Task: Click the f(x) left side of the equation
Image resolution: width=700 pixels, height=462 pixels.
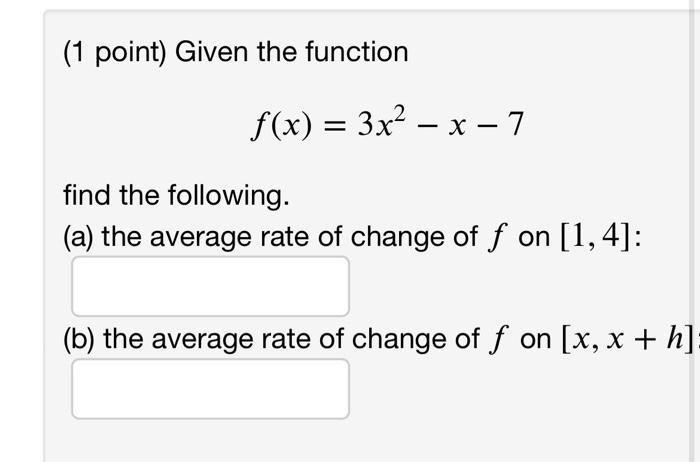Action: click(x=281, y=125)
